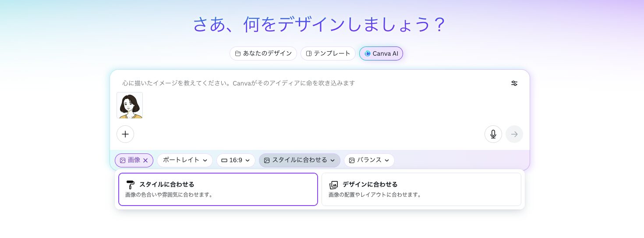
Task: Open the 16:9 aspect ratio dropdown
Action: (236, 160)
